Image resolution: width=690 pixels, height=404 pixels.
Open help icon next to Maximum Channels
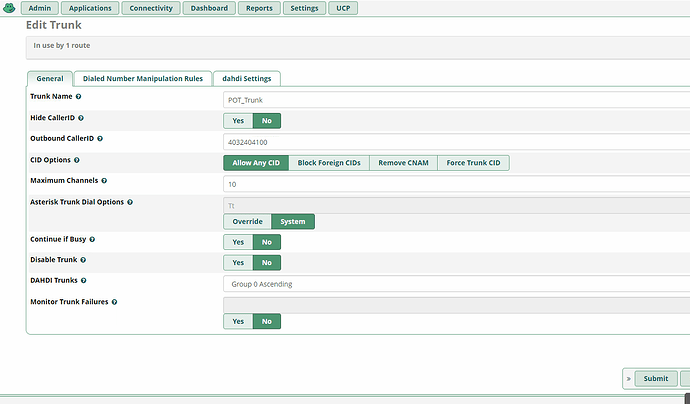pyautogui.click(x=104, y=181)
